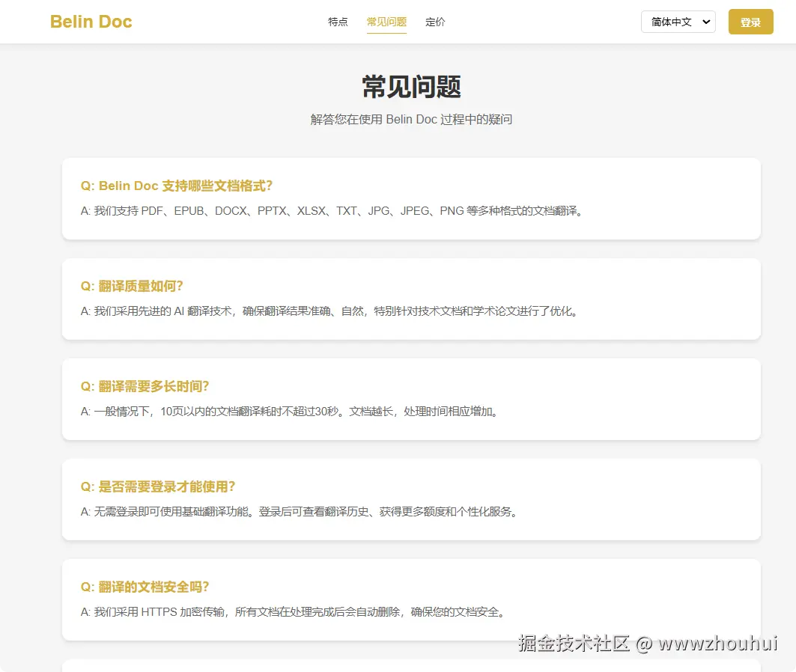Go to the 定价 navigation link
Image resolution: width=796 pixels, height=672 pixels.
click(x=435, y=22)
